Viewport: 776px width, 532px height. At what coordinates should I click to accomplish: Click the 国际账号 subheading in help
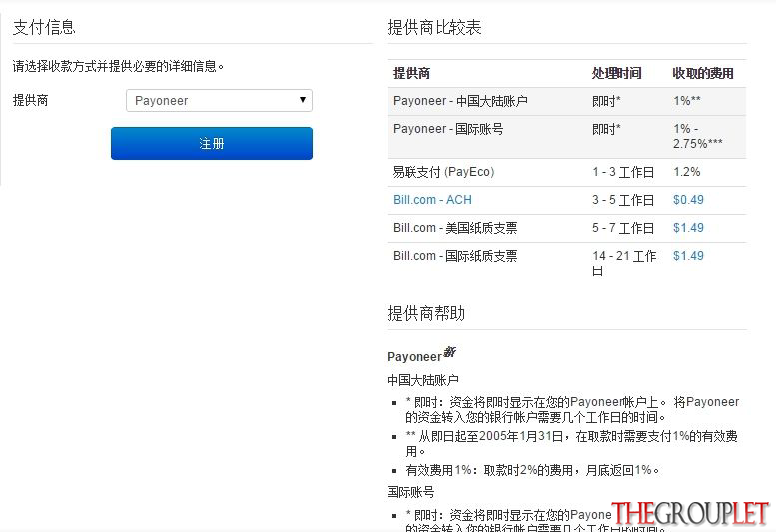point(410,492)
